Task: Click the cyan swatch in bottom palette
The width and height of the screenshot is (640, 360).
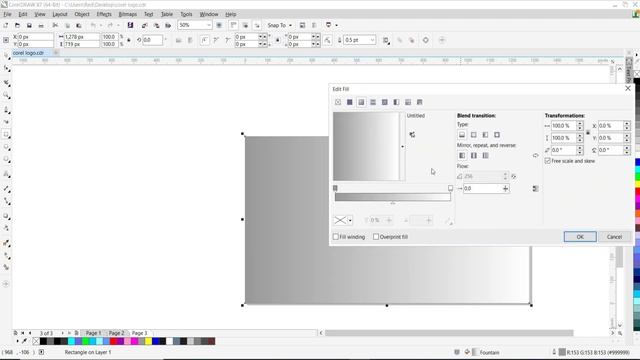Action: [71, 341]
